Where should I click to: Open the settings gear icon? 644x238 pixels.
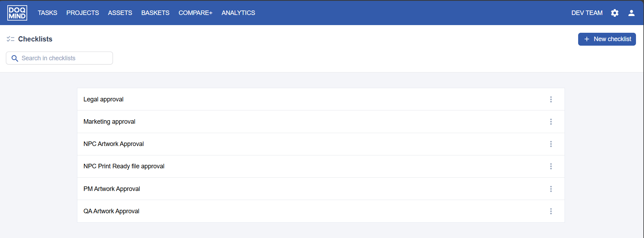tap(615, 13)
